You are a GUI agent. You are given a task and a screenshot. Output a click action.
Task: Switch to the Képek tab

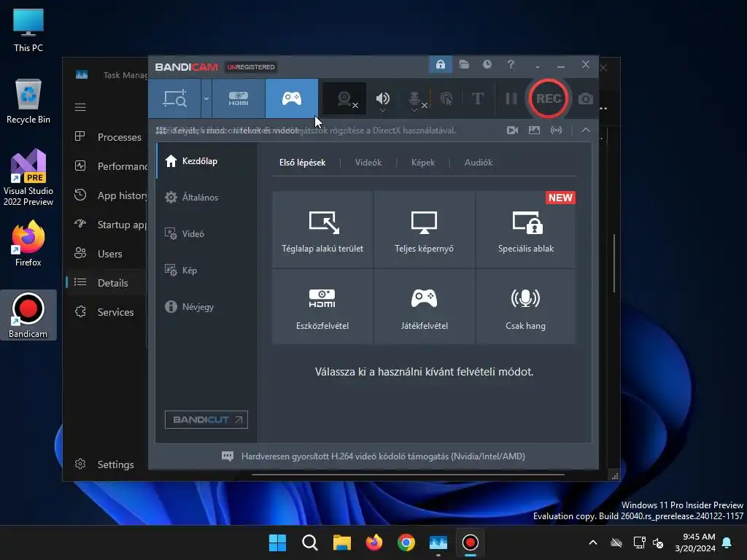[422, 163]
